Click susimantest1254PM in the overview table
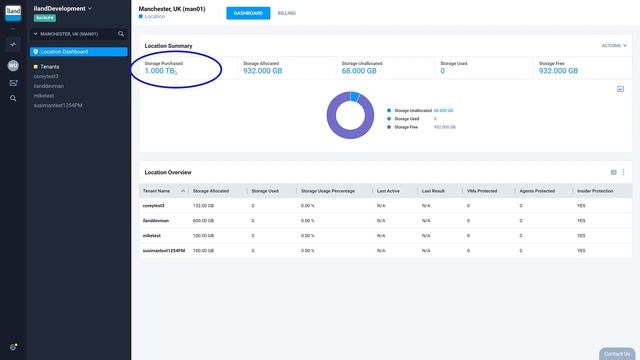The height and width of the screenshot is (360, 640). (164, 251)
